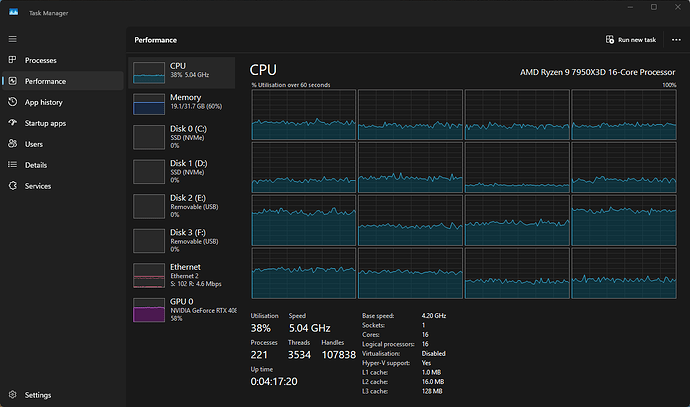Open the three-dot more options menu
Viewport: 690px width, 407px height.
point(676,40)
